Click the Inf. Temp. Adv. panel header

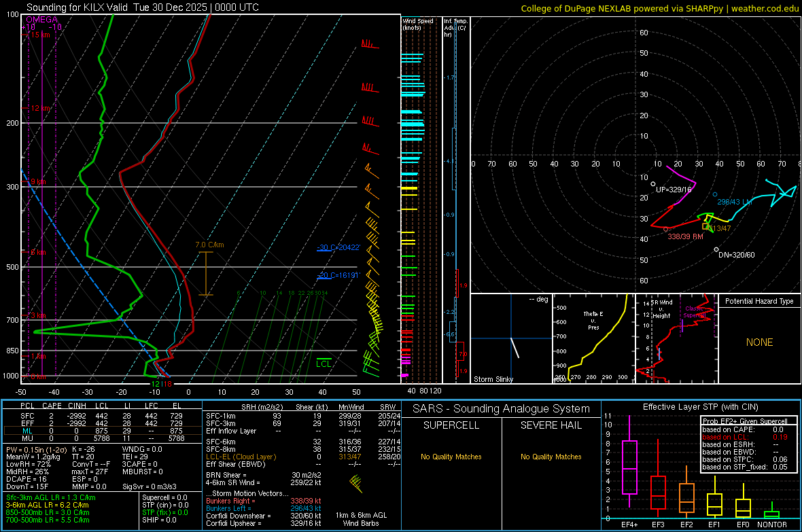click(x=455, y=28)
